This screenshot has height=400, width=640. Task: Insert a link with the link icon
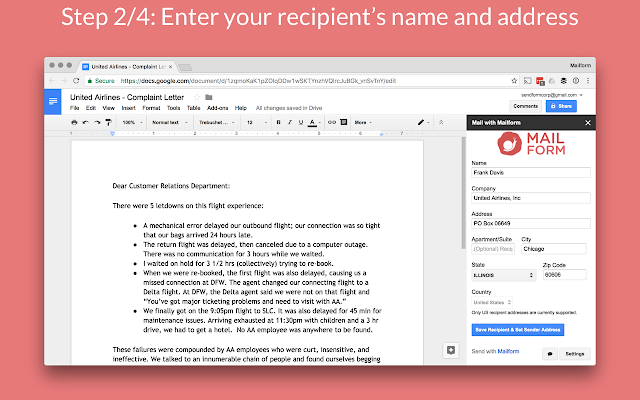tap(332, 122)
